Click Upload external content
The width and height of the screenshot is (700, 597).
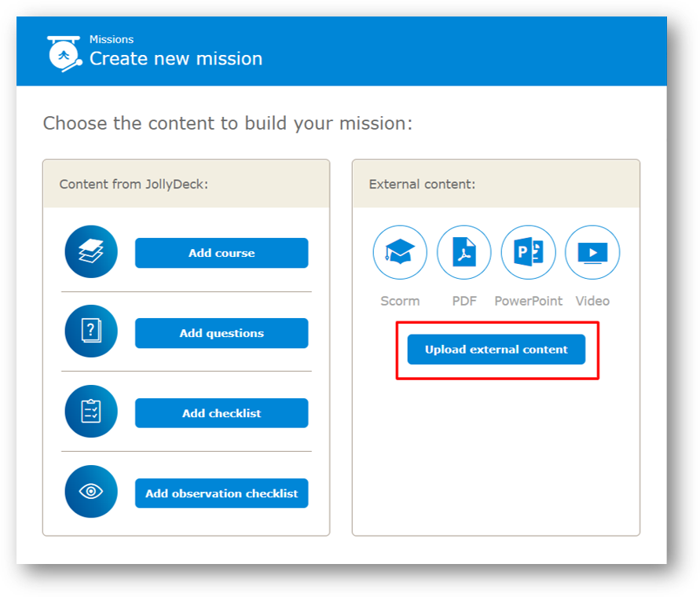click(496, 349)
